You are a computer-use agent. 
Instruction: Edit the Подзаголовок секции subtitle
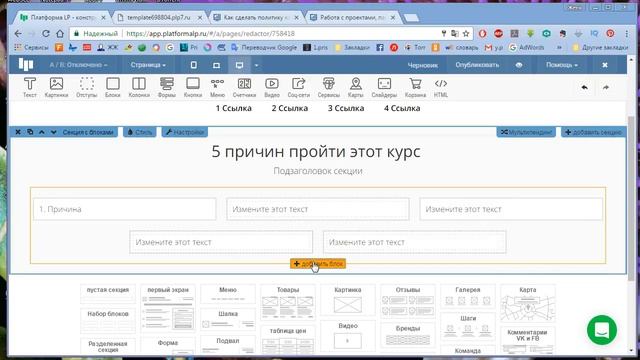pos(318,171)
